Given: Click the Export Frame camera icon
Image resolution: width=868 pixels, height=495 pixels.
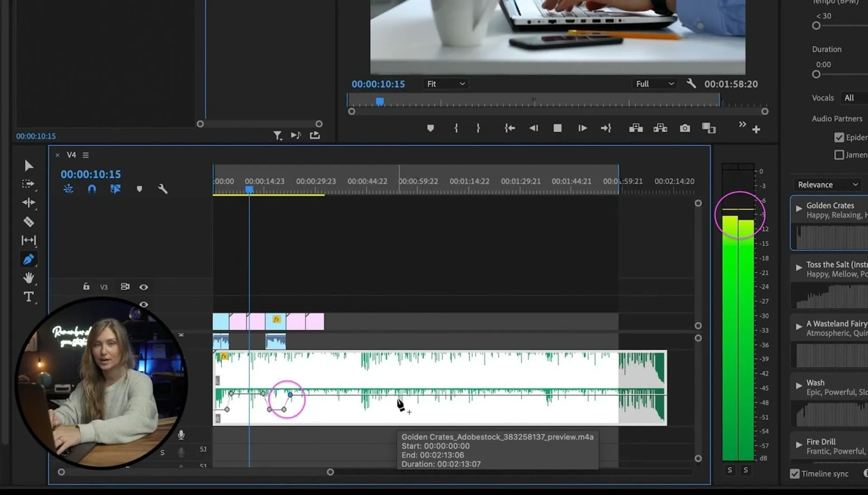Looking at the screenshot, I should (685, 128).
